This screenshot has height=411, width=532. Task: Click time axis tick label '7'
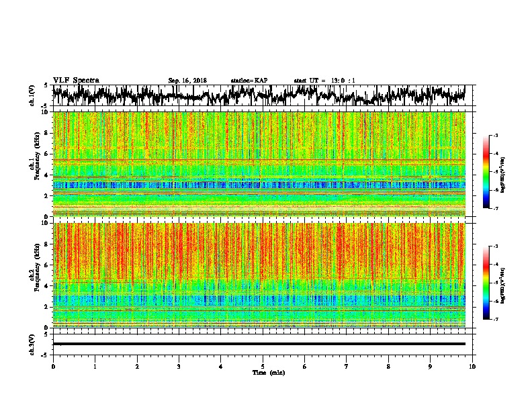point(347,367)
